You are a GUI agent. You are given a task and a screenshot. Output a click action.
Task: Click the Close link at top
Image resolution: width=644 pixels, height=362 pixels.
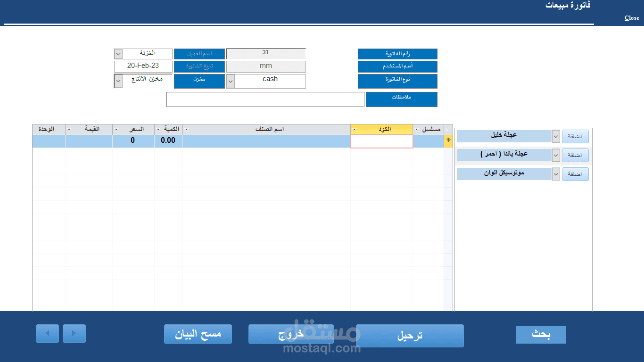[632, 18]
